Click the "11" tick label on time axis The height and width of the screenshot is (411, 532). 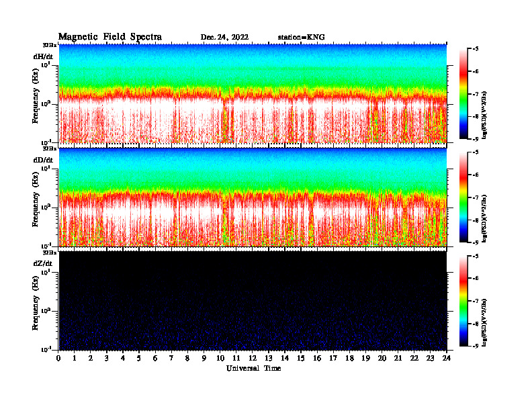click(x=236, y=359)
